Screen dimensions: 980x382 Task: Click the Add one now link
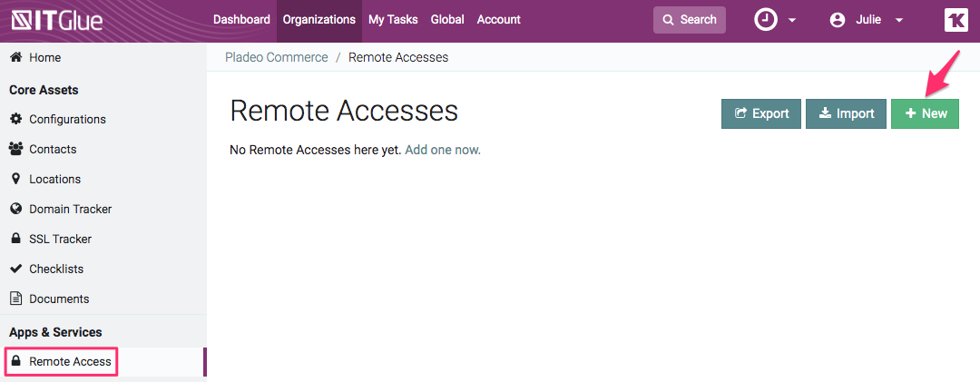443,150
